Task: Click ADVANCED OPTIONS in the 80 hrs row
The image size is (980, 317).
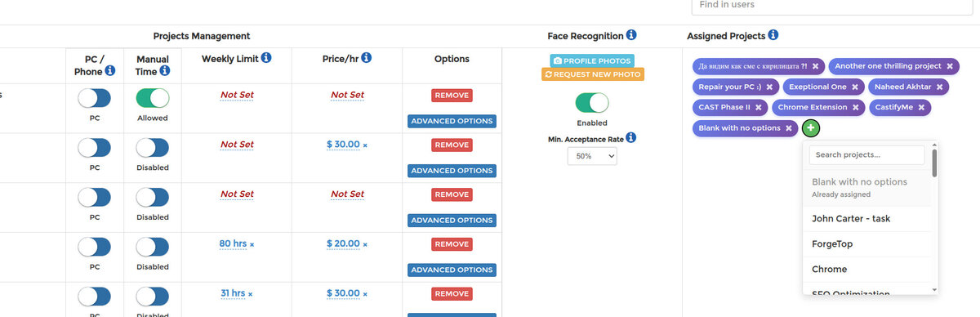Action: click(452, 270)
